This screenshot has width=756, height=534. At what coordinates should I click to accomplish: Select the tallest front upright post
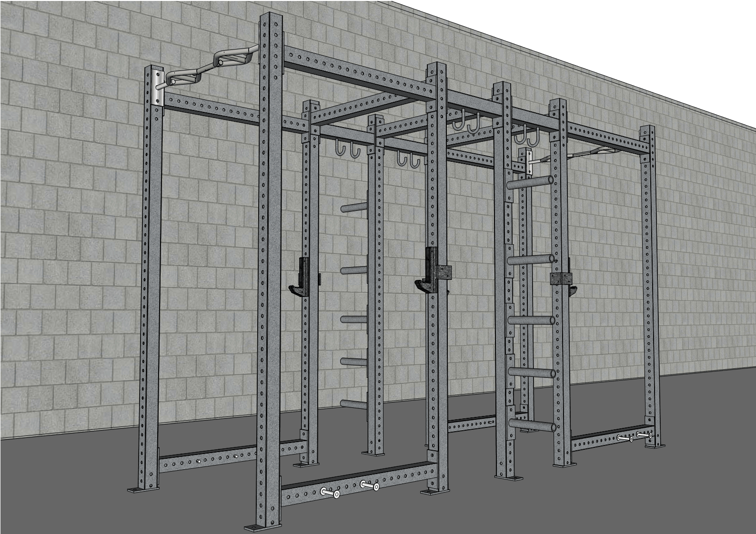[269, 271]
